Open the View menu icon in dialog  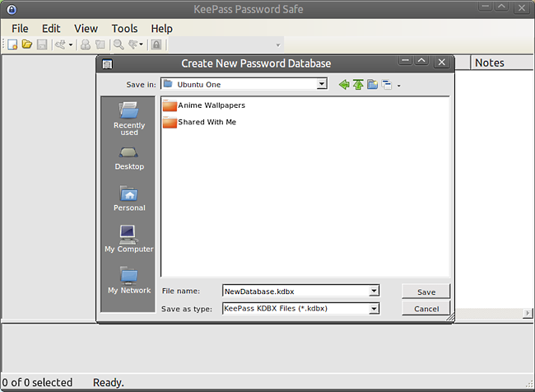click(387, 84)
